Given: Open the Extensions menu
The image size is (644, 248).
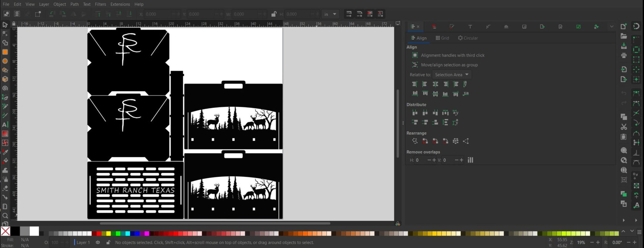Looking at the screenshot, I should (x=120, y=4).
